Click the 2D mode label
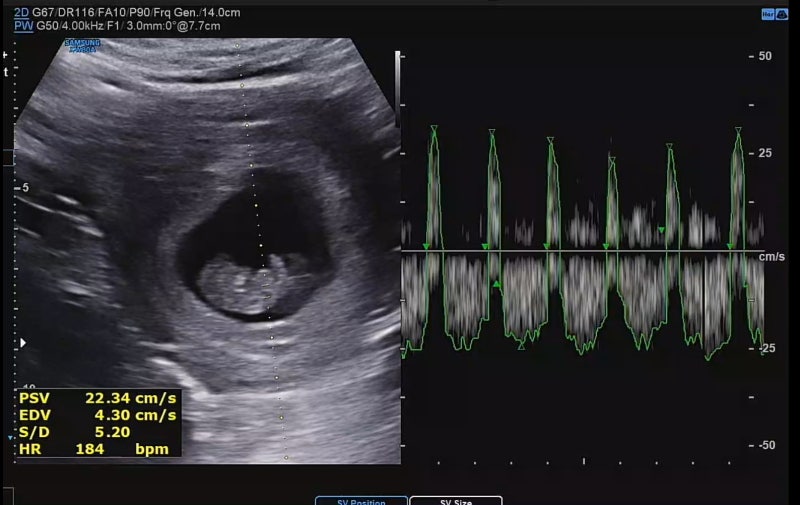The width and height of the screenshot is (800, 505). click(21, 13)
